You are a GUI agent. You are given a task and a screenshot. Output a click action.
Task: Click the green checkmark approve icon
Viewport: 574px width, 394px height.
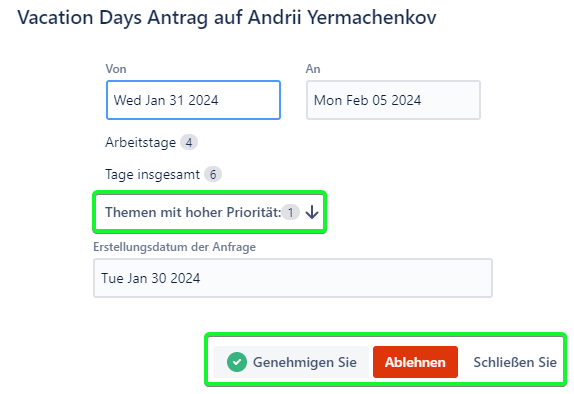[237, 362]
